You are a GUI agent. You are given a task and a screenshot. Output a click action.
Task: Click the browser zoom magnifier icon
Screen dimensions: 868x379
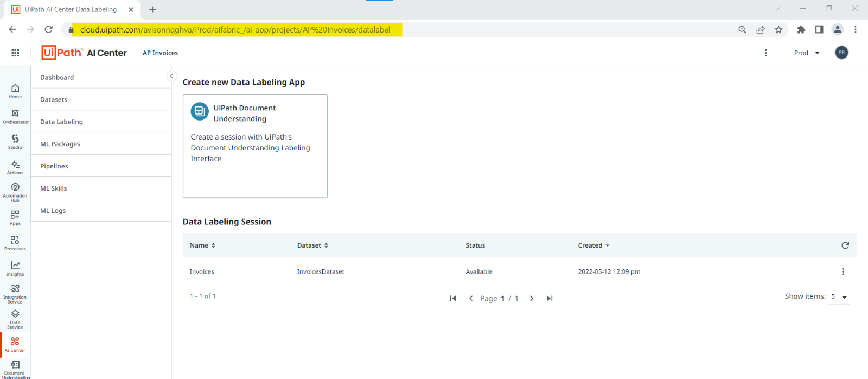[x=742, y=29]
